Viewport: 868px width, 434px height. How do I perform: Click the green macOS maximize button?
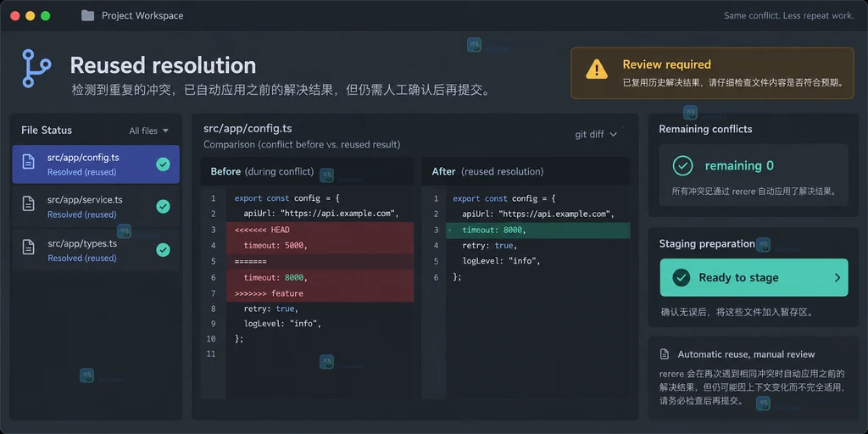[46, 15]
